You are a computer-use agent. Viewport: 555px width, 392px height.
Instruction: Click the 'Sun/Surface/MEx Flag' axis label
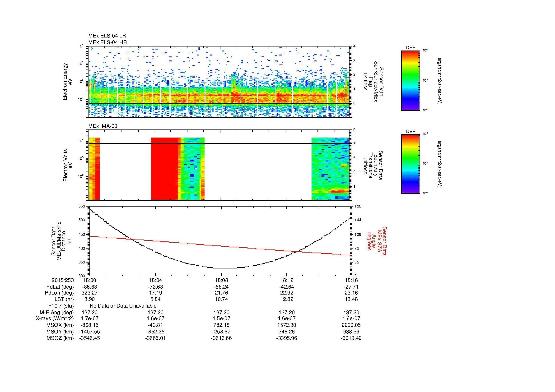tap(373, 81)
